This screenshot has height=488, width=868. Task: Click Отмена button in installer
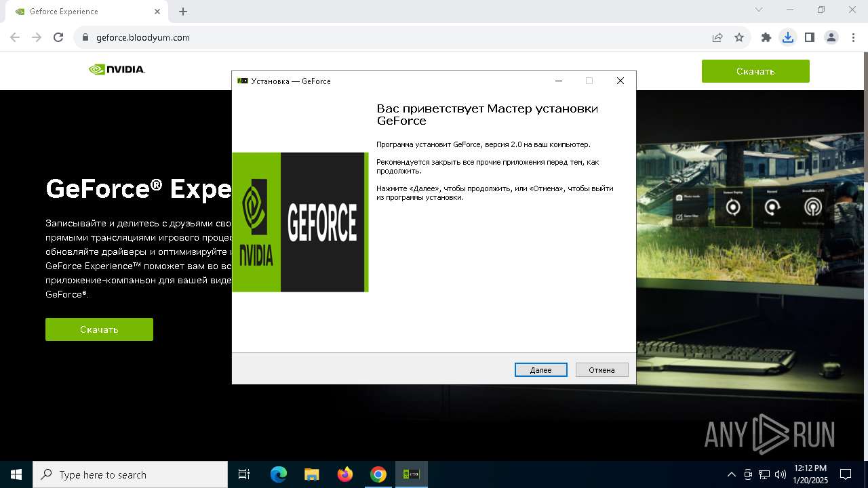[601, 370]
